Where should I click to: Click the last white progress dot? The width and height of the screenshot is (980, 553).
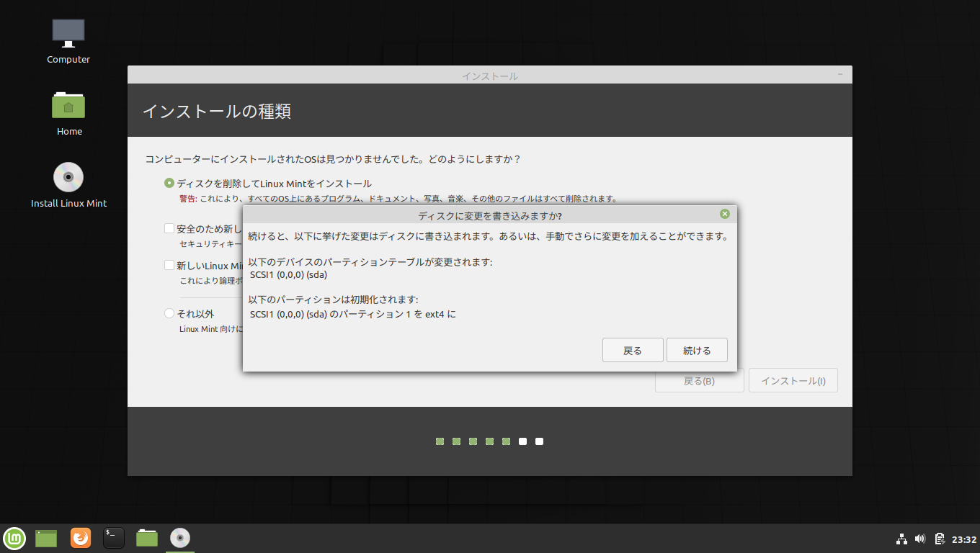click(539, 441)
